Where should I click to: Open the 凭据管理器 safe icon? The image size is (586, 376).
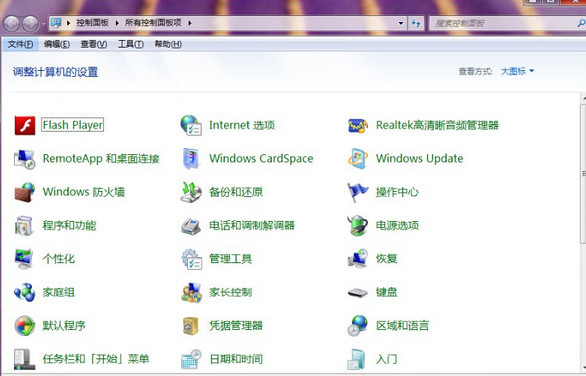point(191,326)
